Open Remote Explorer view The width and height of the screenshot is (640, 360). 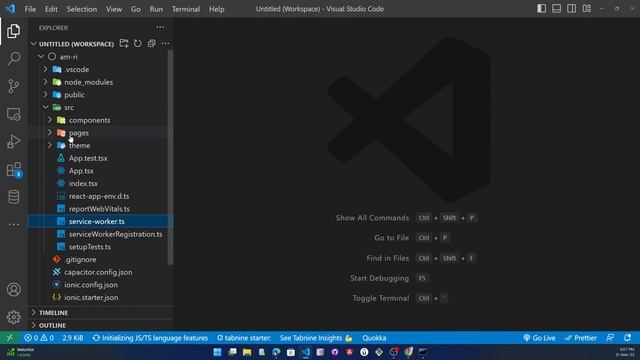(13, 114)
